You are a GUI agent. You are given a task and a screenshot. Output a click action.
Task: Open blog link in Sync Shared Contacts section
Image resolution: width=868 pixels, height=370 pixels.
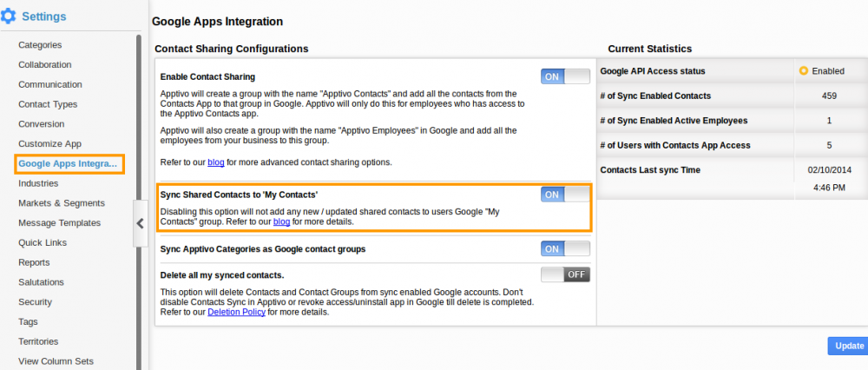[281, 221]
